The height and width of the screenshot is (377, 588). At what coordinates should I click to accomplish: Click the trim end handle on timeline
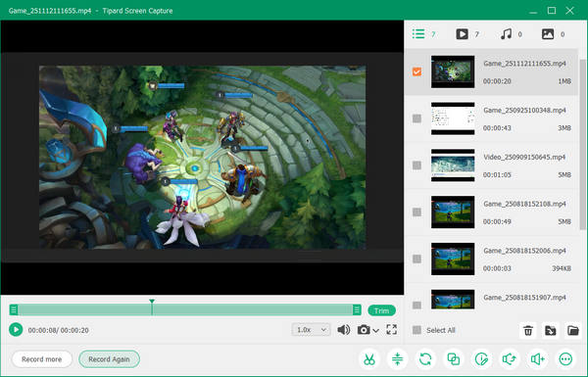[357, 309]
